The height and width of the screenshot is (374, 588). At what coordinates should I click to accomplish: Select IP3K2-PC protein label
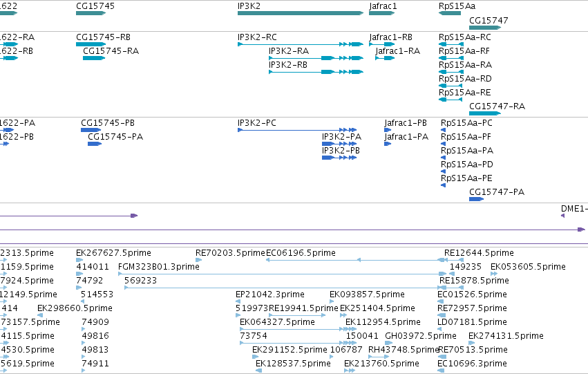[x=256, y=123]
